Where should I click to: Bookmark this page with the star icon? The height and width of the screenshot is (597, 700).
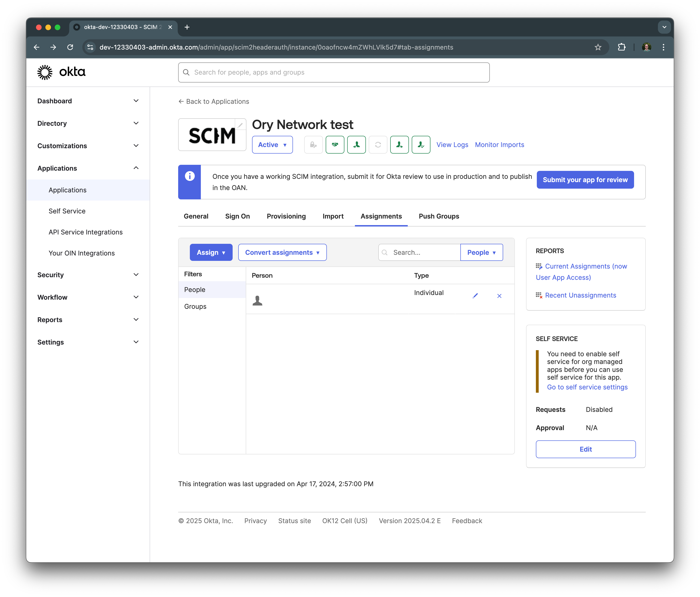click(598, 47)
